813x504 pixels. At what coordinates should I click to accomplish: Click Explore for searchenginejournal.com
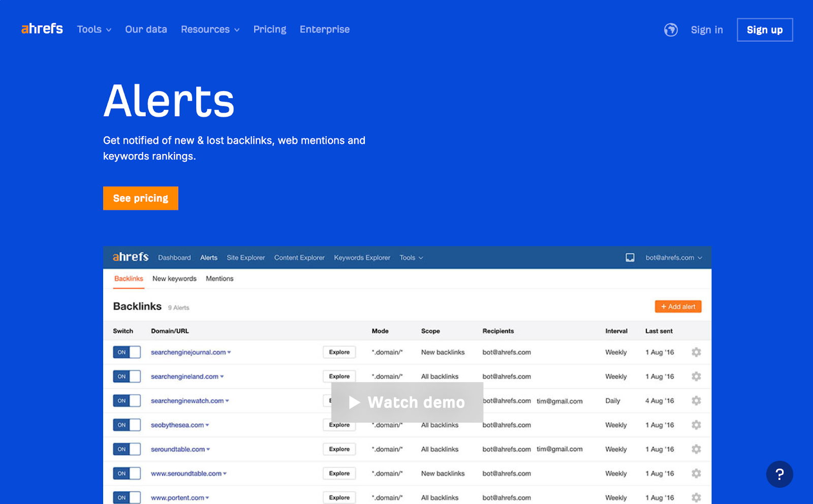(x=339, y=352)
